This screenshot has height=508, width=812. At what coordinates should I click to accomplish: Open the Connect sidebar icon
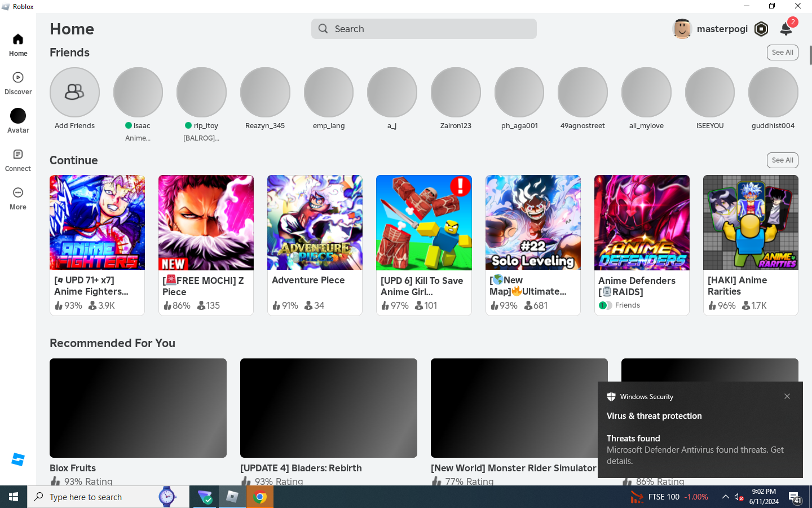[18, 160]
